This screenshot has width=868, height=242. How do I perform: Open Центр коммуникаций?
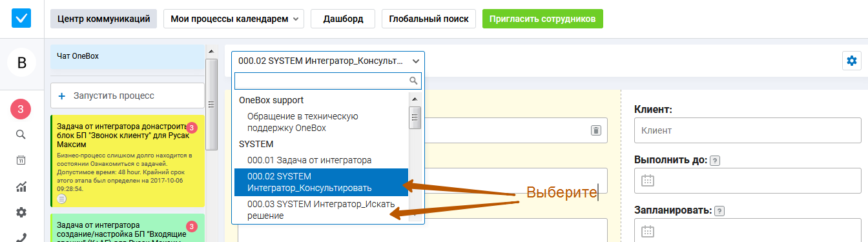coord(103,19)
